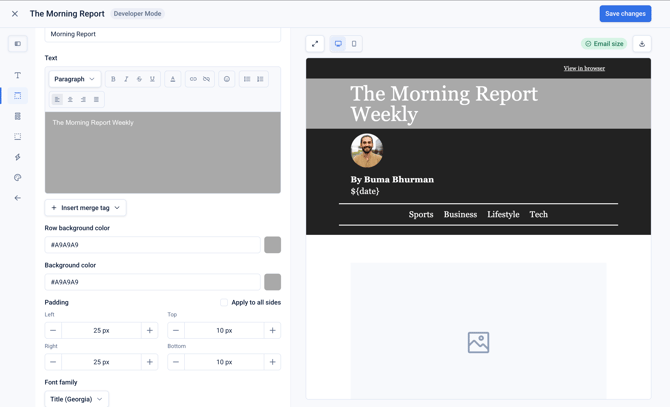The height and width of the screenshot is (407, 670).
Task: Close the editor with the X icon
Action: 15,14
